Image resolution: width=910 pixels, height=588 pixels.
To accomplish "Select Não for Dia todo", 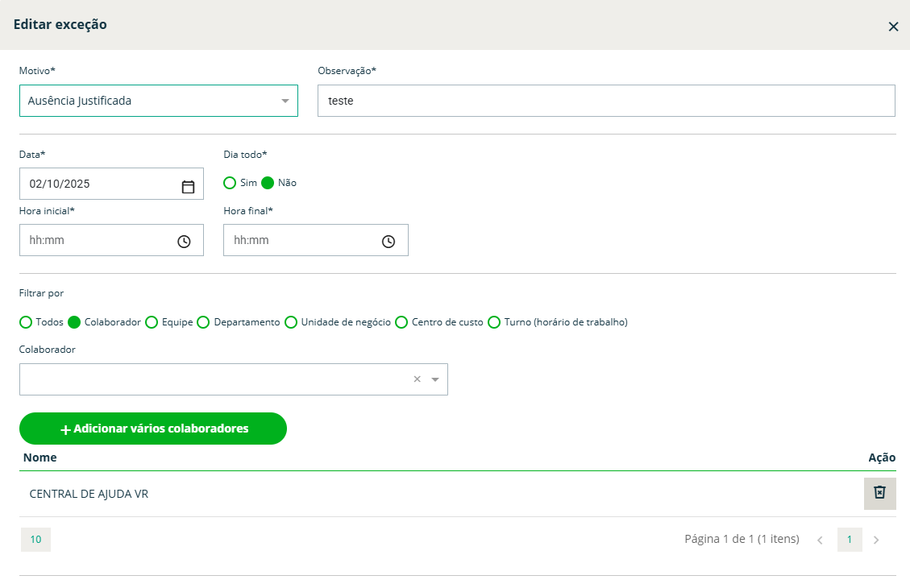I will pyautogui.click(x=268, y=183).
